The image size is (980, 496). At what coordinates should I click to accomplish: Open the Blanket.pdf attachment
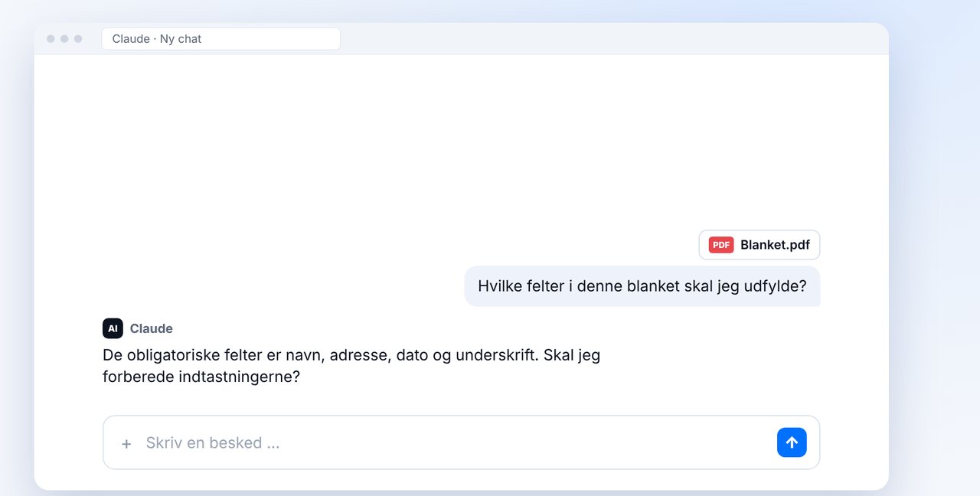tap(759, 245)
